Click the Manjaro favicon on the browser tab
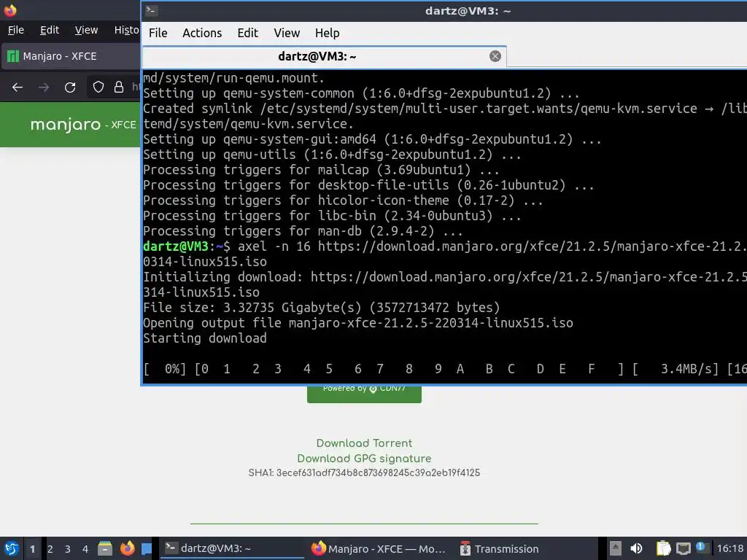This screenshot has height=560, width=747. point(13,56)
